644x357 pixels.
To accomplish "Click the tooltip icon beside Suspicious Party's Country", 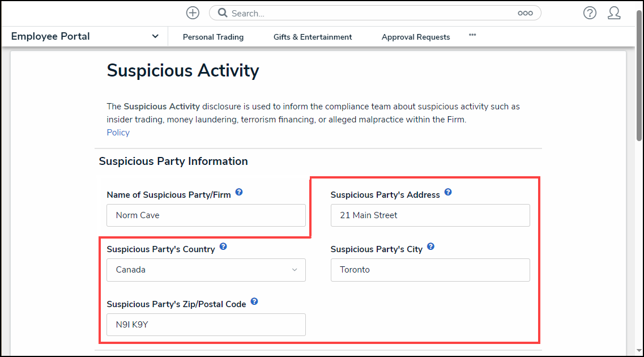I will 223,246.
